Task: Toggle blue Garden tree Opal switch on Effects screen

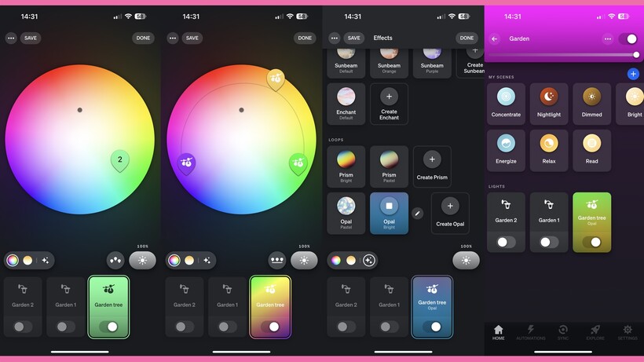Action: point(432,327)
